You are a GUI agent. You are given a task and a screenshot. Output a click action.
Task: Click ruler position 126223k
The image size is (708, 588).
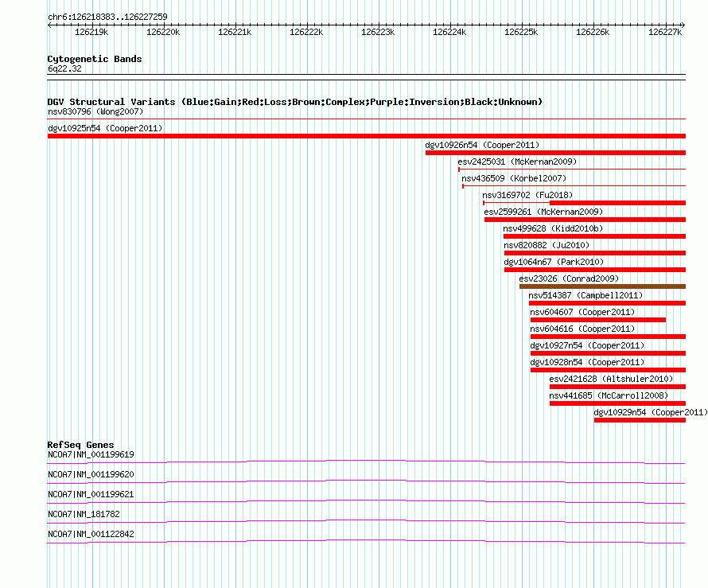[x=378, y=32]
